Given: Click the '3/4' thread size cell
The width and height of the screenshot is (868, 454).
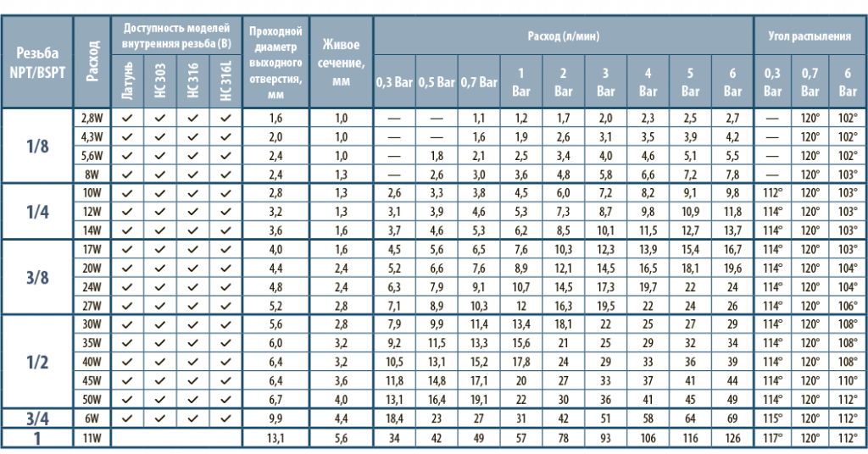Looking at the screenshot, I should 37,418.
